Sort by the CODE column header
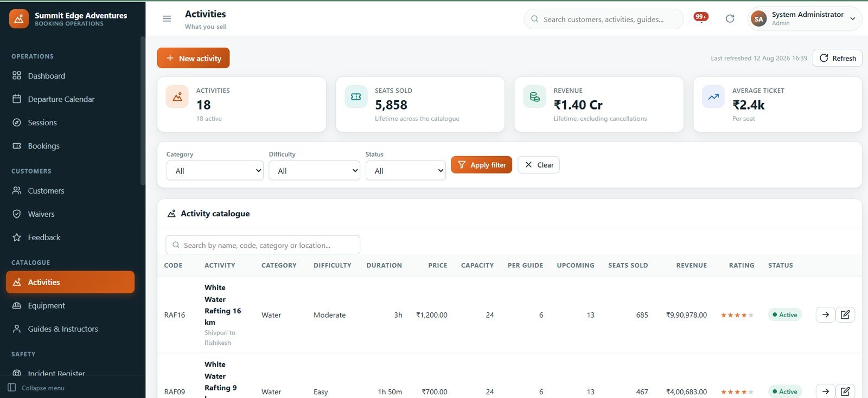Viewport: 868px width, 398px height. click(173, 265)
